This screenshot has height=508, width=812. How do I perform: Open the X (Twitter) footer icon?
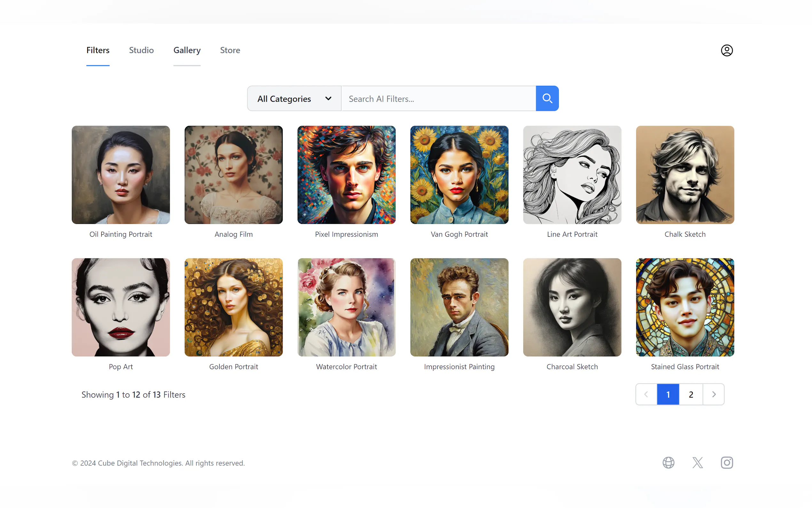click(697, 463)
